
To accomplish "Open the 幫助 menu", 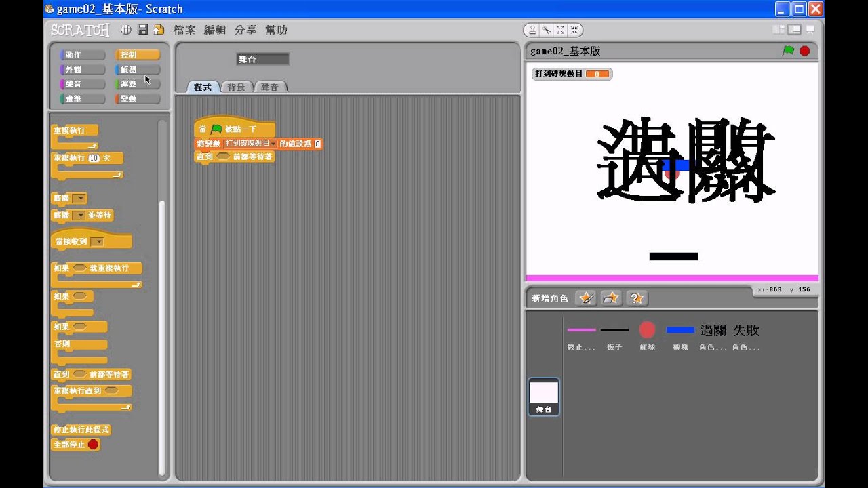I will click(276, 30).
